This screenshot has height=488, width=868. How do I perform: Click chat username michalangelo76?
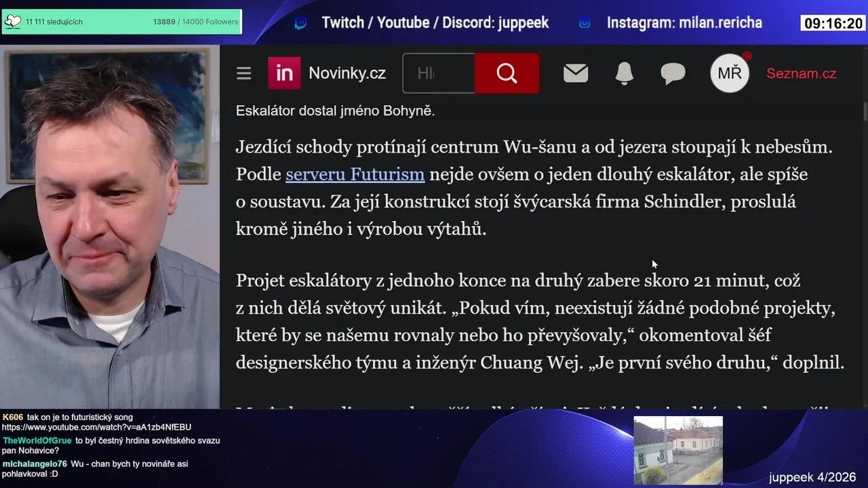35,464
